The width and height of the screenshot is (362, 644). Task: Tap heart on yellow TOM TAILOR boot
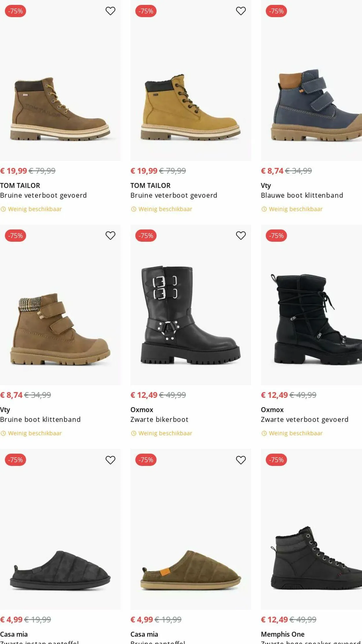(241, 11)
